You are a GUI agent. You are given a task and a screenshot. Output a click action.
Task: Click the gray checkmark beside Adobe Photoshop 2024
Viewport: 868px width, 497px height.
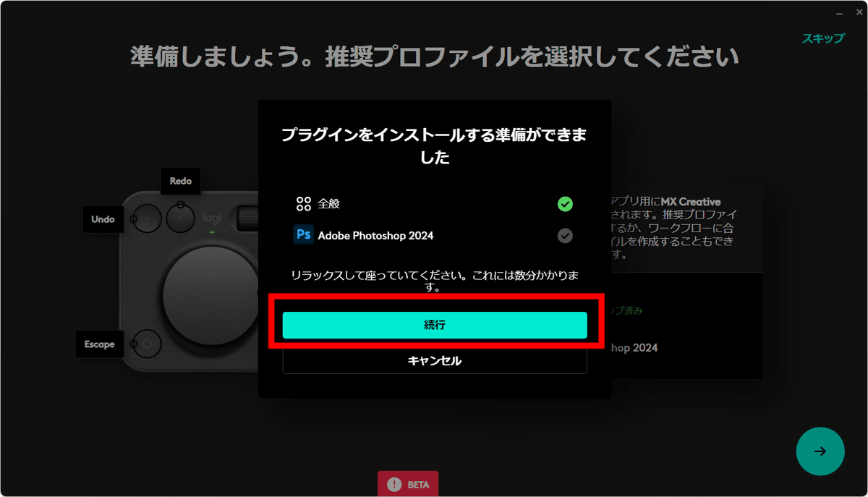565,235
